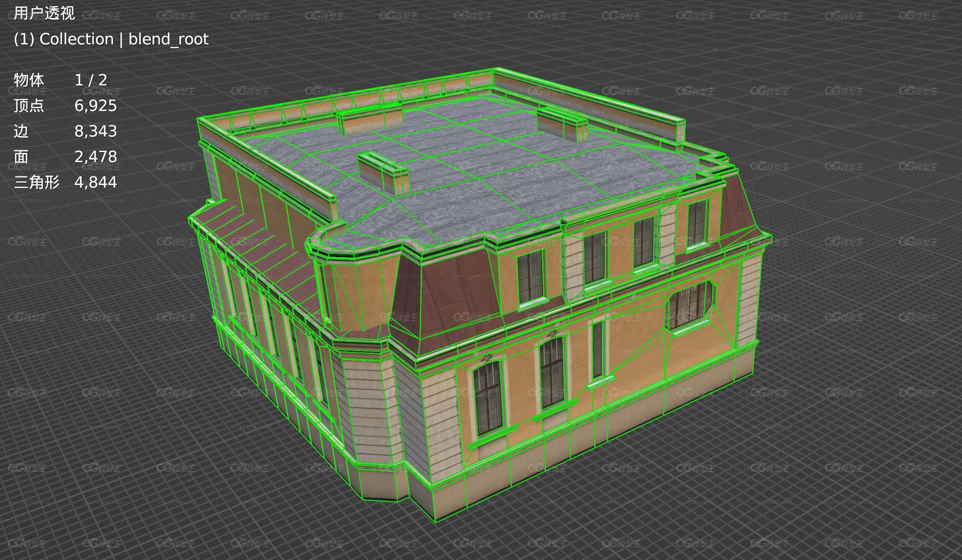Viewport: 962px width, 560px height.
Task: Select the 3D building model in viewport
Action: 479,295
